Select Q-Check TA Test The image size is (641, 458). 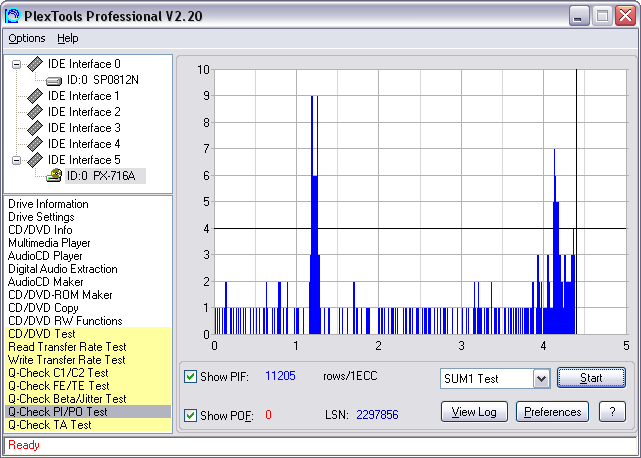tap(88, 425)
